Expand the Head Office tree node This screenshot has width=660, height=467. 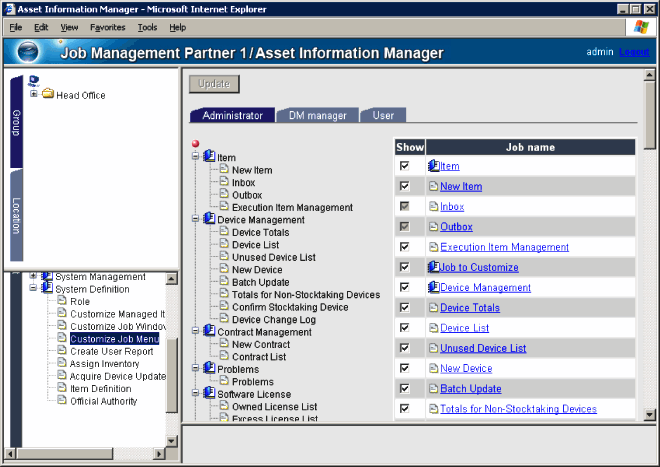pyautogui.click(x=34, y=95)
